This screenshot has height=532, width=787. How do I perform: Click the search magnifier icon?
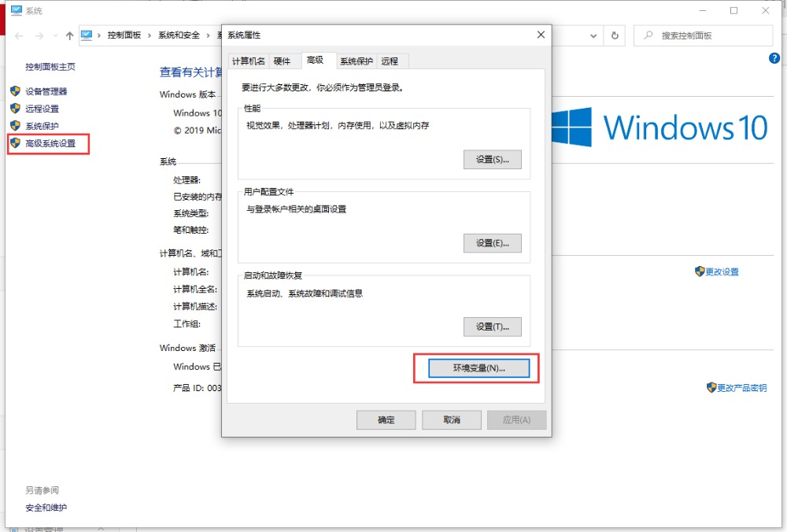648,35
